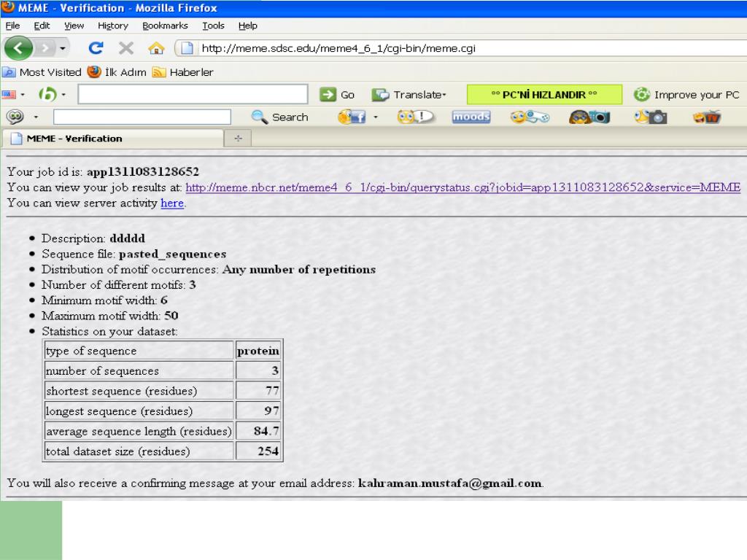The image size is (747, 560).
Task: Click the green spiral toolbar logo
Action: pos(47,94)
